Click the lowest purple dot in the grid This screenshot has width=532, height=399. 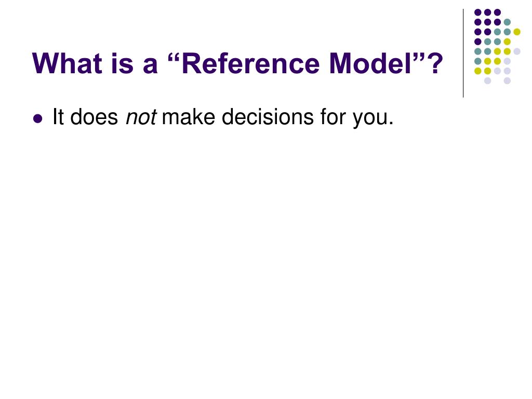(478, 42)
